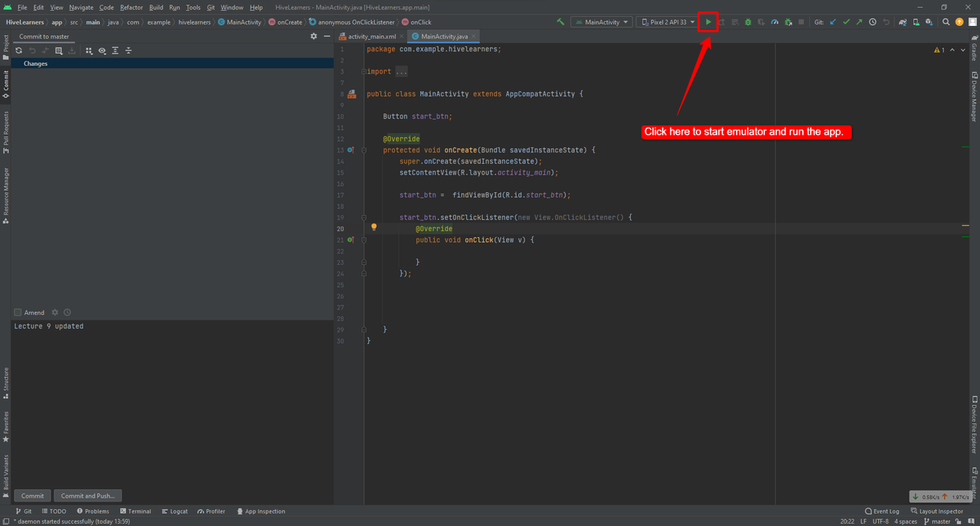
Task: Collapse the onCreate method fold on line 13
Action: click(x=364, y=150)
